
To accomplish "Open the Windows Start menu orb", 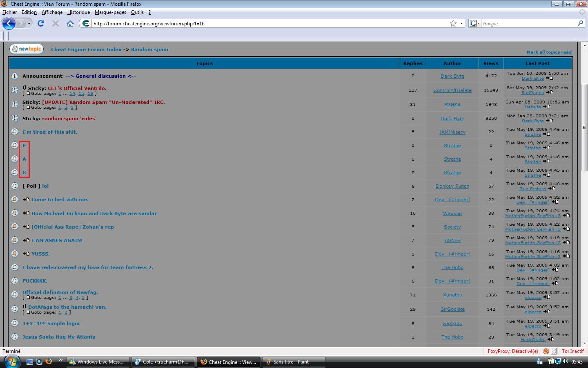I will pyautogui.click(x=11, y=362).
